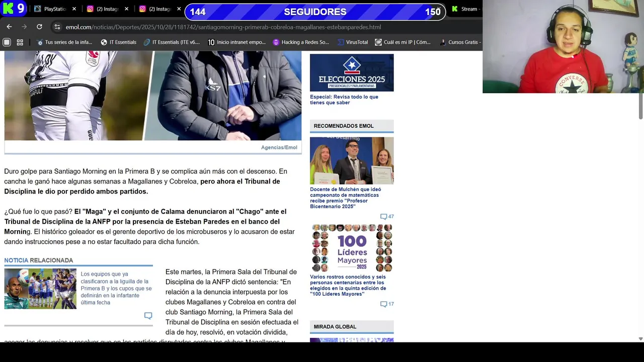
Task: Click comment icon under related news
Action: tap(148, 316)
